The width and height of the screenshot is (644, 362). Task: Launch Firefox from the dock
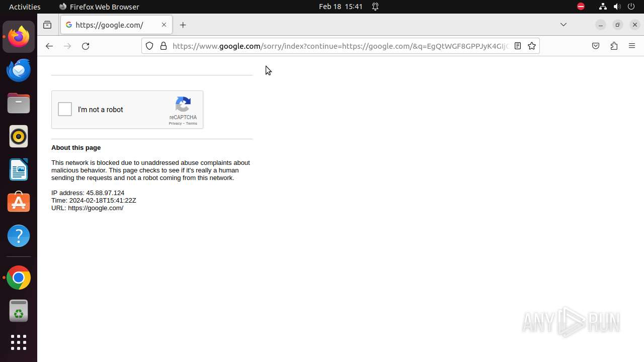(19, 37)
